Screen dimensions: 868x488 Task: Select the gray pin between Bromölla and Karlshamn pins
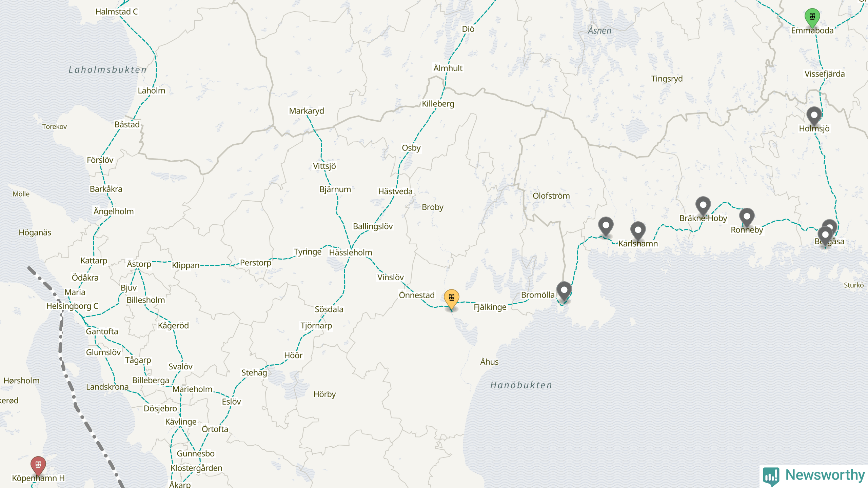[x=606, y=227]
